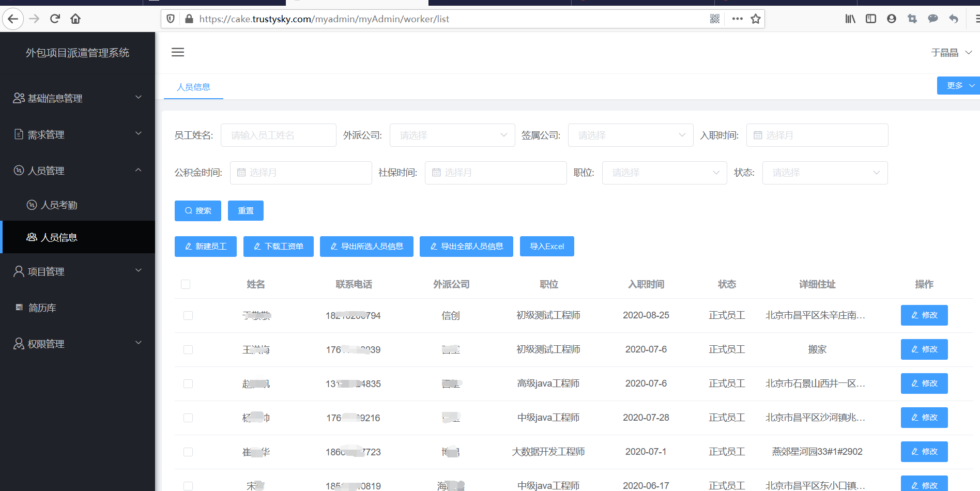Open the 更多 dropdown button

959,86
